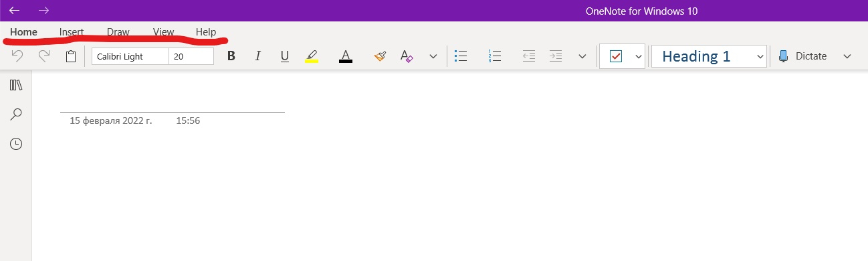Click the Paste clipboard icon

coord(71,56)
